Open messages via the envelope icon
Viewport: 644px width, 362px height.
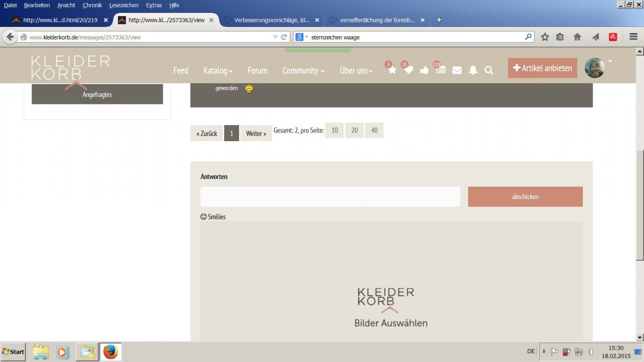point(457,70)
